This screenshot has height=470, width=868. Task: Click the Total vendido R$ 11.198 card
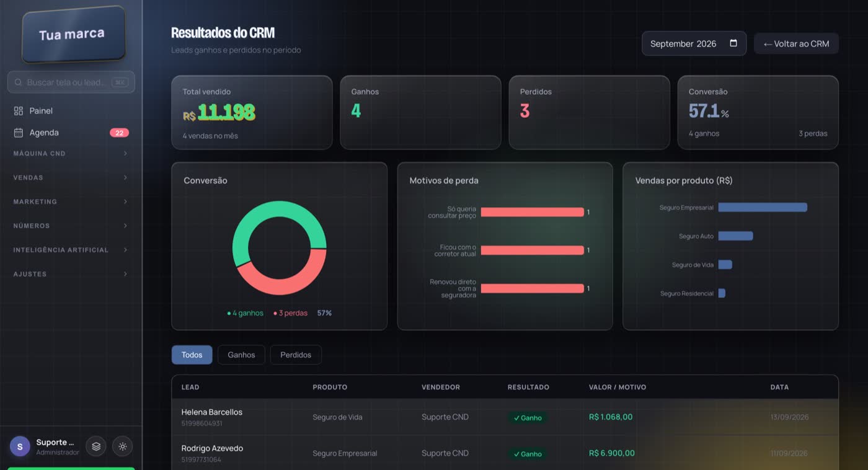coord(252,112)
